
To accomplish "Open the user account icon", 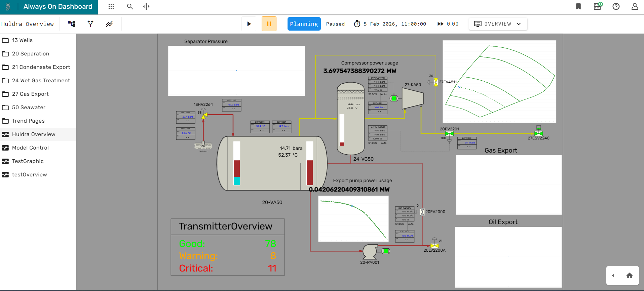I will (x=635, y=6).
